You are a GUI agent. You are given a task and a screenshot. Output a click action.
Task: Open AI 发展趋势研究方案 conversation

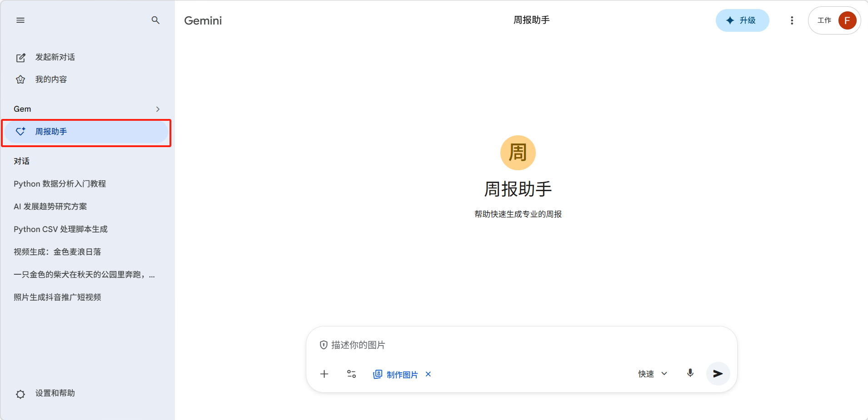50,207
